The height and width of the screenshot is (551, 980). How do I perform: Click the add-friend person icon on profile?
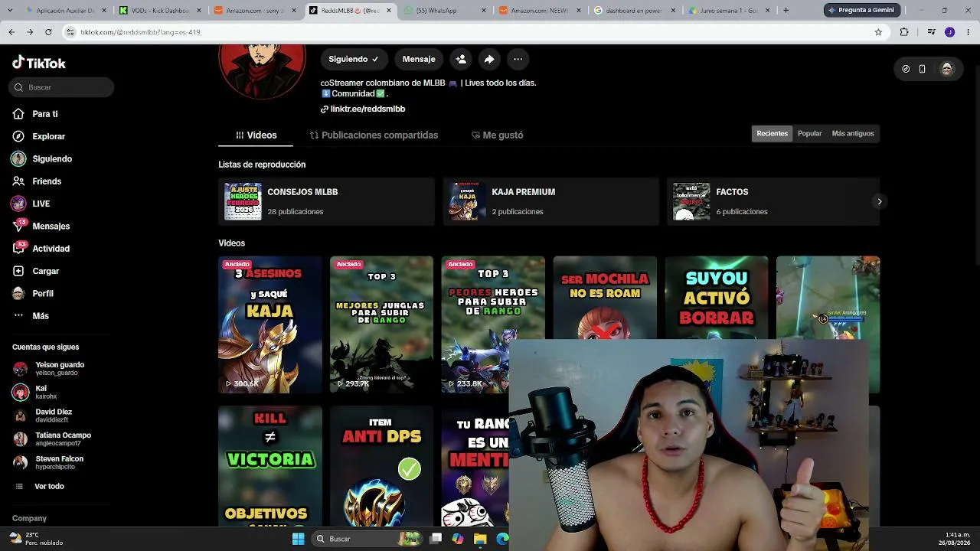(461, 59)
